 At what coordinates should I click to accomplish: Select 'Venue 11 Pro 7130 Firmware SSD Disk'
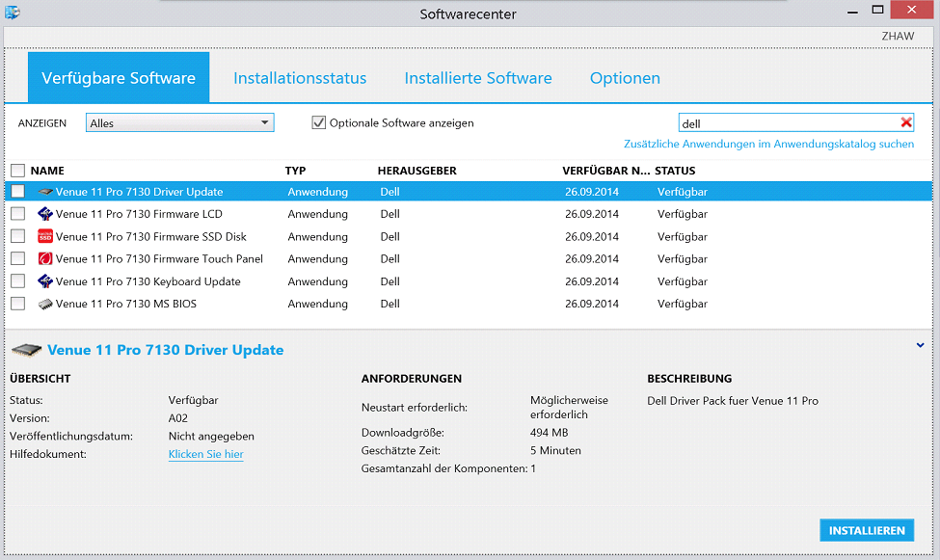(151, 236)
